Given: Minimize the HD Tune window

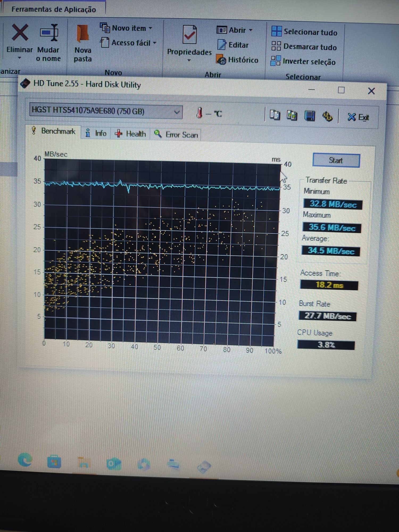Looking at the screenshot, I should (x=311, y=90).
